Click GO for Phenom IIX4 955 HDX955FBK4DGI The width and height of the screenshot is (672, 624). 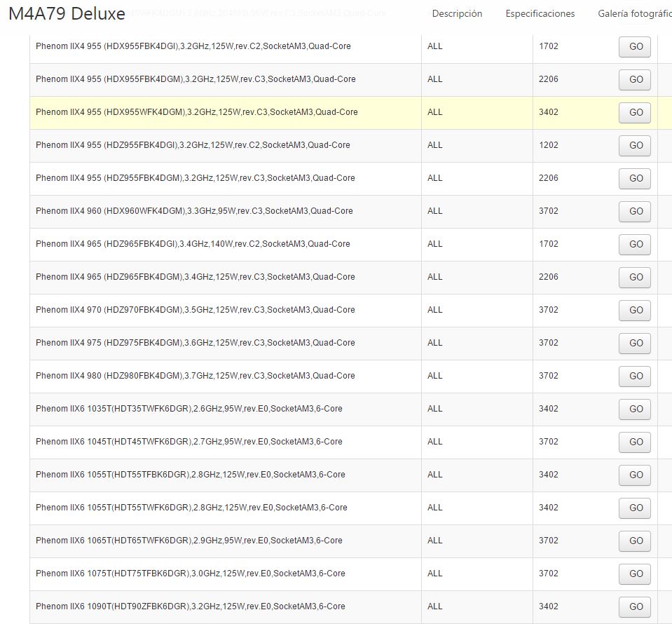click(635, 47)
